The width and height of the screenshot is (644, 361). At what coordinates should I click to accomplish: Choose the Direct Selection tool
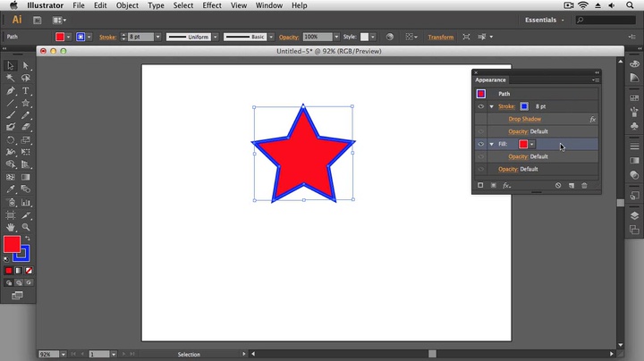tap(26, 65)
